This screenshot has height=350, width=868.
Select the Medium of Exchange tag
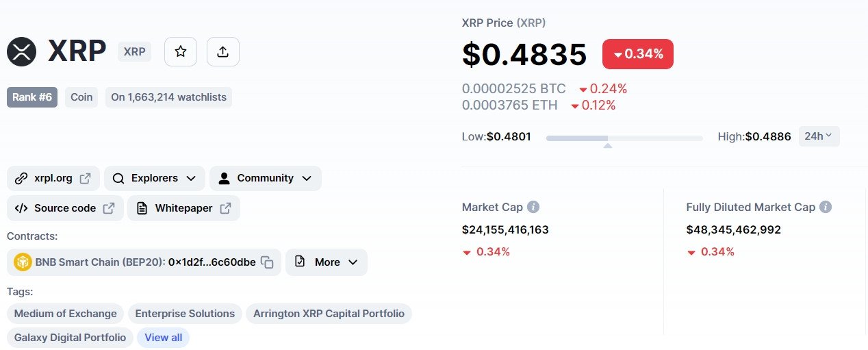click(66, 314)
